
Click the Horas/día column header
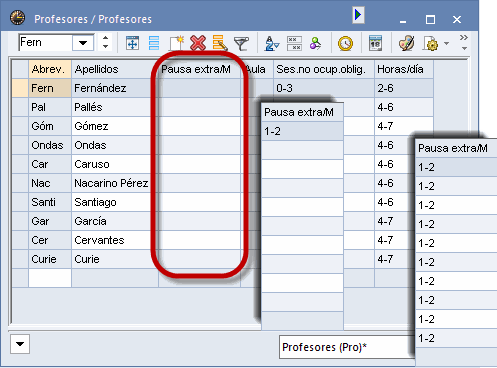click(404, 69)
